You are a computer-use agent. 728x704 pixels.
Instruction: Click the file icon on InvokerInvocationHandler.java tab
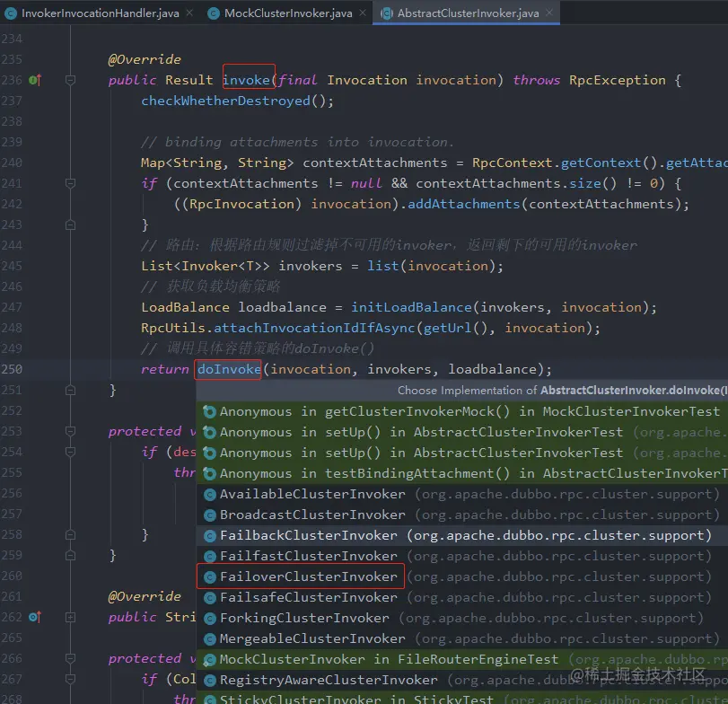point(11,13)
